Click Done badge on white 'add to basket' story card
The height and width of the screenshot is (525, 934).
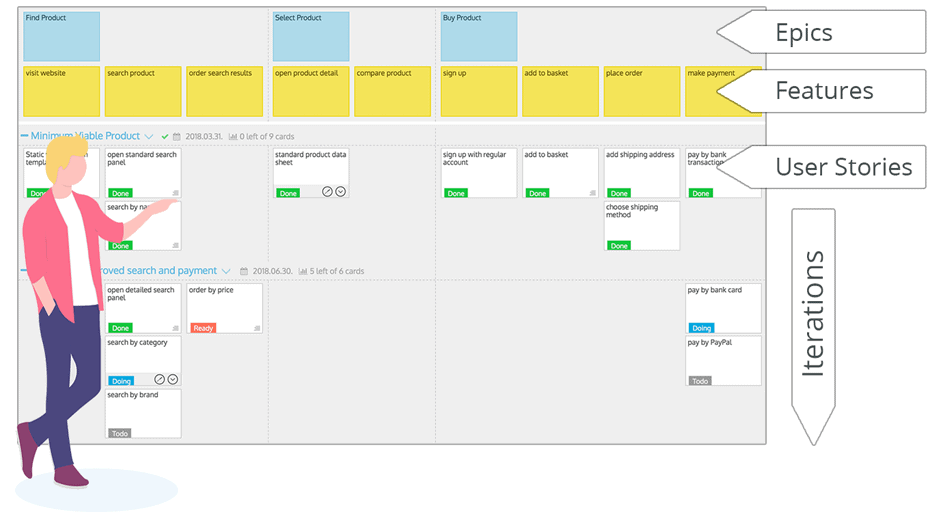[x=538, y=193]
